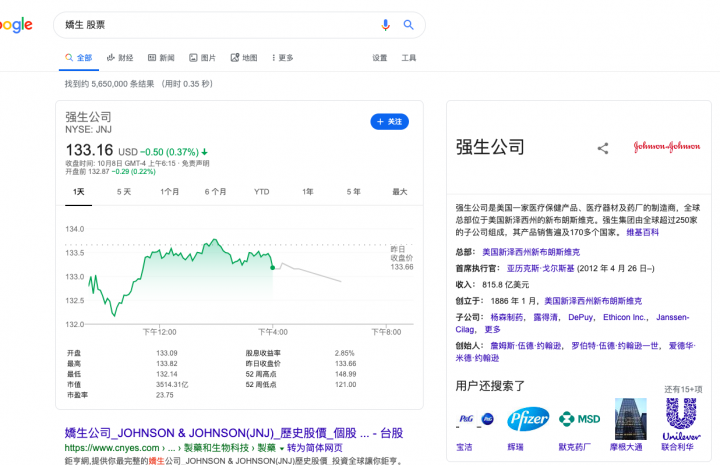Image resolution: width=720 pixels, height=465 pixels.
Task: Open the 维基百科 link
Action: [x=642, y=232]
